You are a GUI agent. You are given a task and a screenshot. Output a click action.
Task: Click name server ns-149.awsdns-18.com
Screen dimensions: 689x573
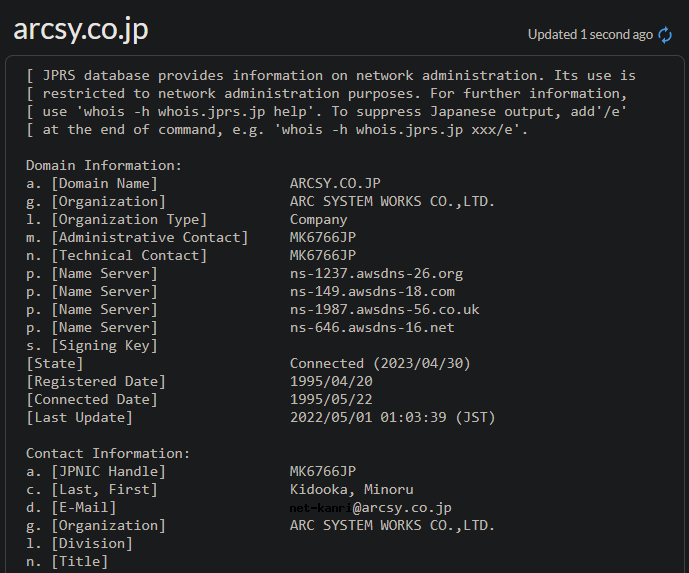[x=372, y=291]
